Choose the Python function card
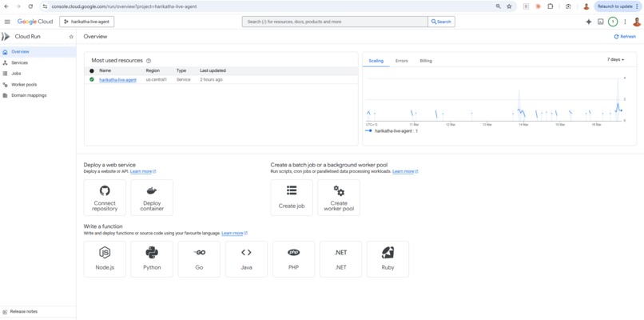 [152, 259]
